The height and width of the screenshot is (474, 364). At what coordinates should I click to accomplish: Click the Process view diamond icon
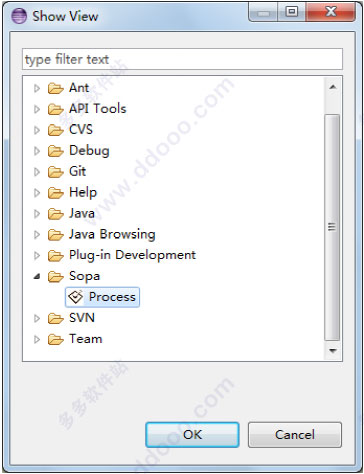75,297
